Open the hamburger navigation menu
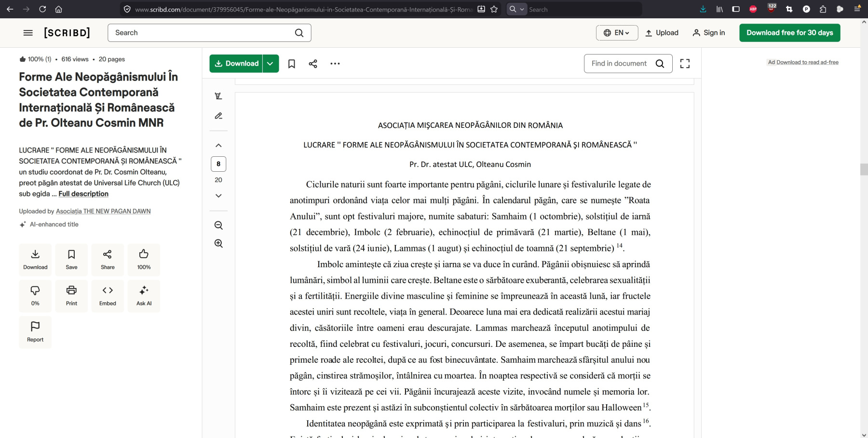This screenshot has height=438, width=868. point(28,33)
